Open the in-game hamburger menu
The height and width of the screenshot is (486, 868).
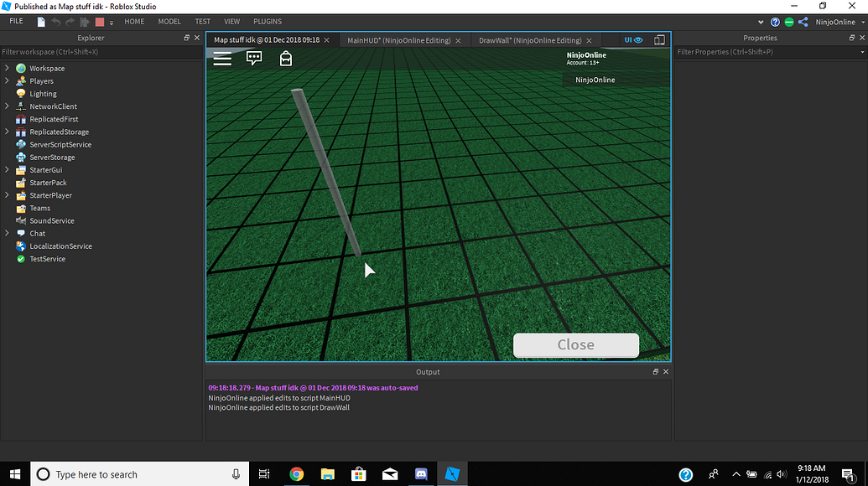pos(222,59)
